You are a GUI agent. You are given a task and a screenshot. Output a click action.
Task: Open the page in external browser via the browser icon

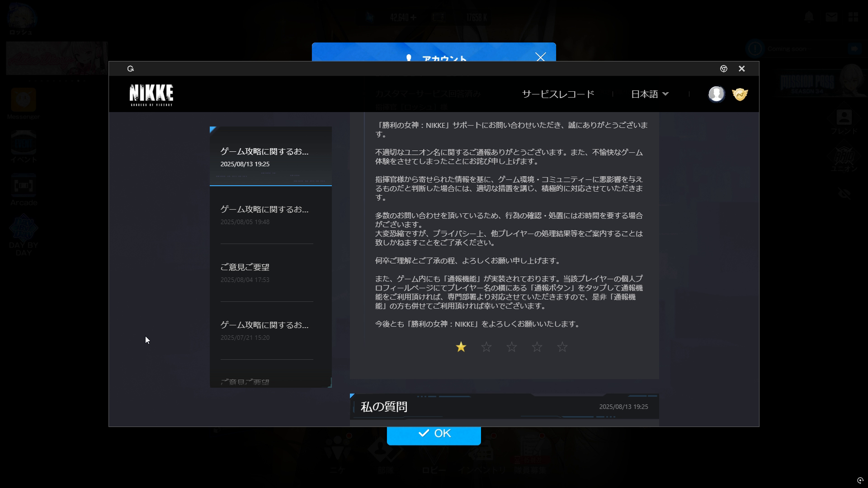(723, 69)
